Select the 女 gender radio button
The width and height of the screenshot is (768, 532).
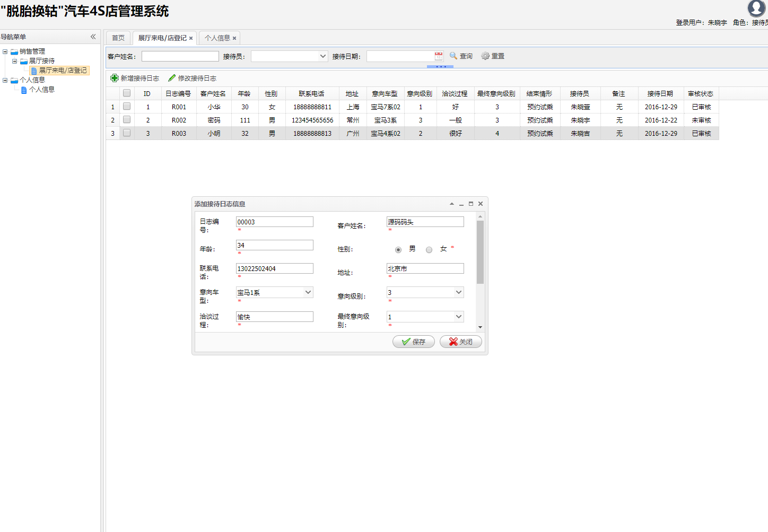429,250
